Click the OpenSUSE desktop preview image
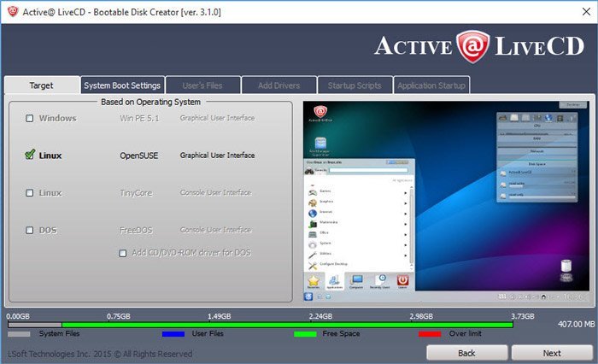Screen dimensions: 598x364 point(446,201)
